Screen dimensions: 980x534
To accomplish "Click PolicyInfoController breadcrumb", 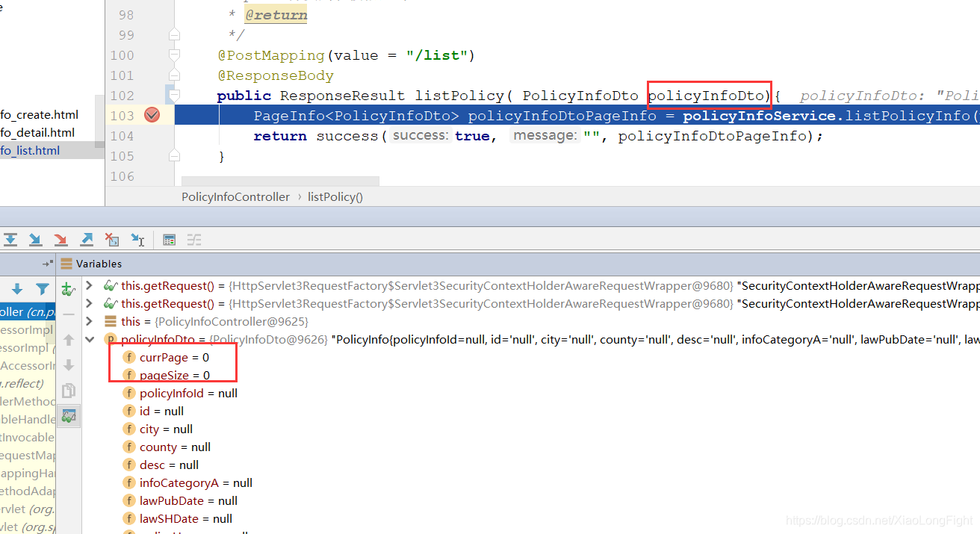I will pyautogui.click(x=235, y=197).
